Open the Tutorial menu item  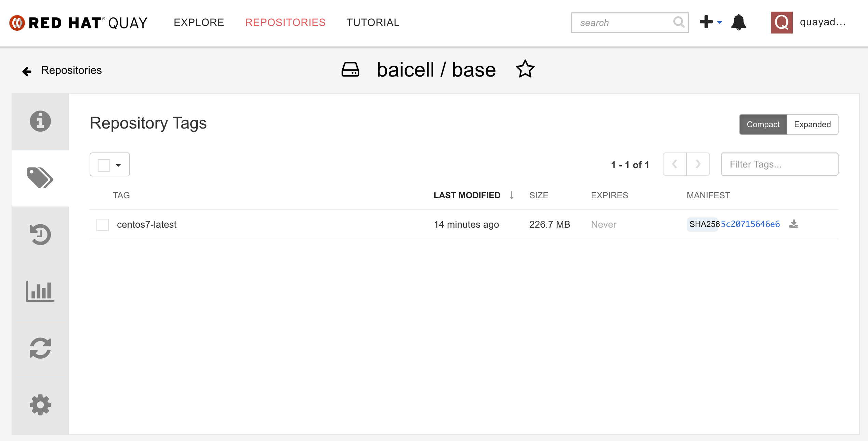[x=373, y=23]
